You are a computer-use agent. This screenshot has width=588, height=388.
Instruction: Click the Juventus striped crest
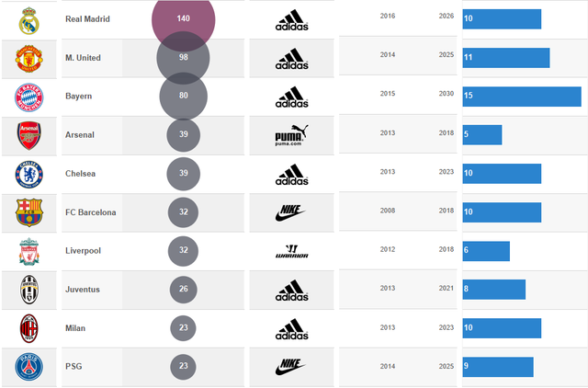point(29,290)
